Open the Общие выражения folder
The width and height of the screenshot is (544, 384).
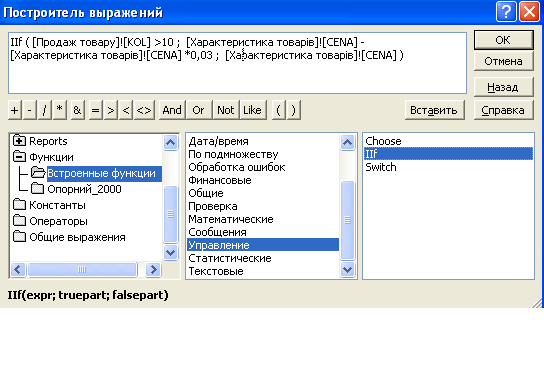coord(77,237)
